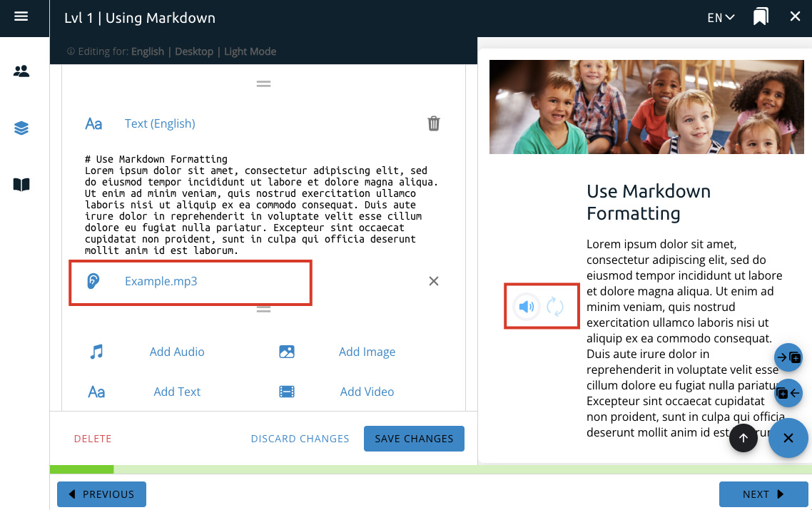Image resolution: width=812 pixels, height=510 pixels.
Task: Open the hamburger navigation menu
Action: pos(21,16)
